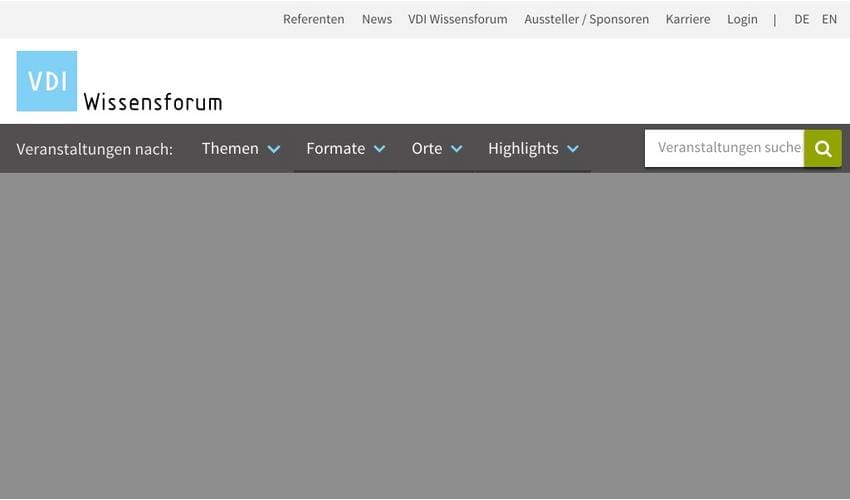Open the Referenten page in top bar
The image size is (850, 500).
(x=313, y=19)
